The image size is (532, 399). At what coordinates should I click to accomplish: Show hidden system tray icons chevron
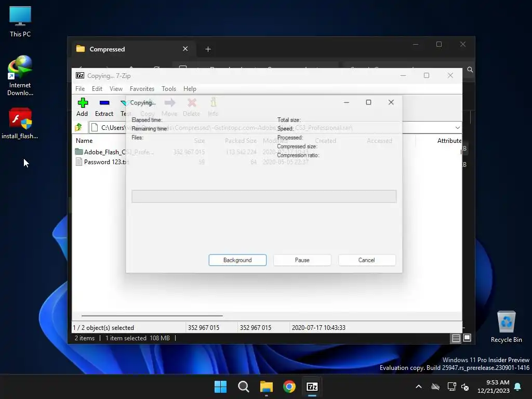click(419, 387)
